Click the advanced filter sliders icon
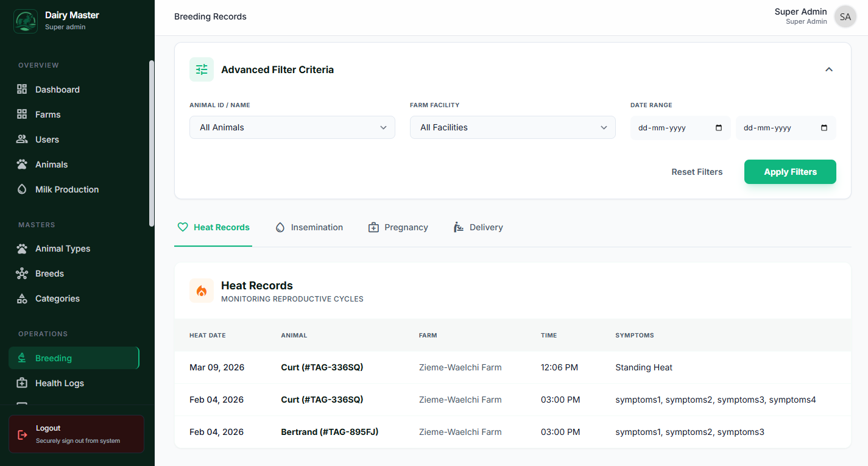 pos(202,69)
